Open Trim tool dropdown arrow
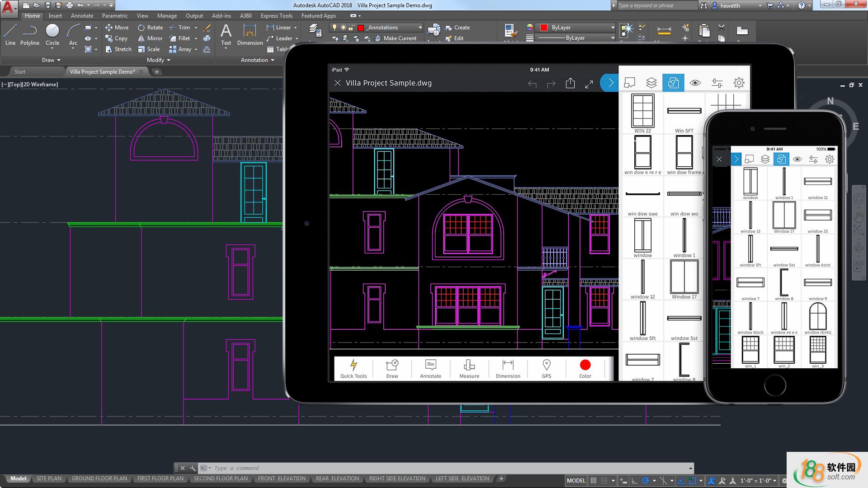This screenshot has width=868, height=488. [196, 28]
